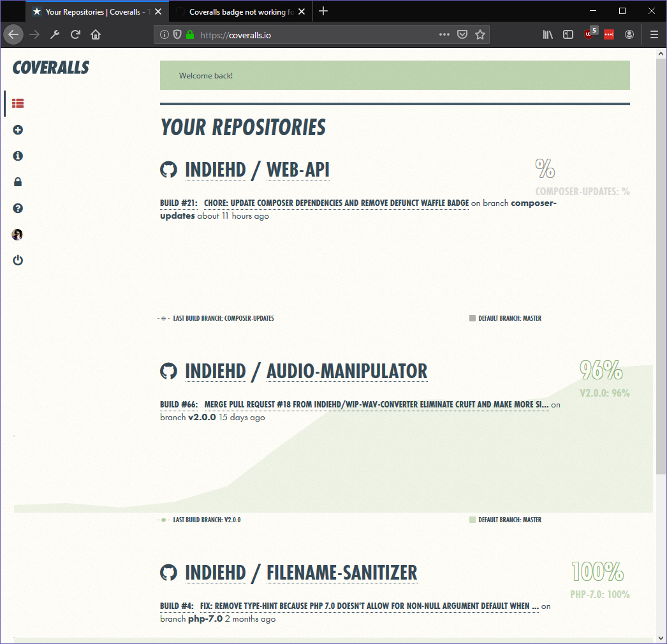
Task: Open the FILENAME-SANITIZER repository link
Action: click(342, 573)
